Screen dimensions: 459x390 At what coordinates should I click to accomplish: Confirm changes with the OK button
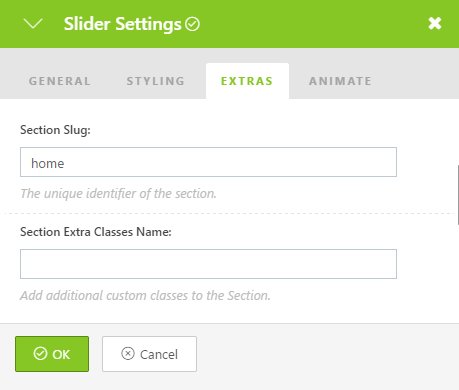coord(52,354)
